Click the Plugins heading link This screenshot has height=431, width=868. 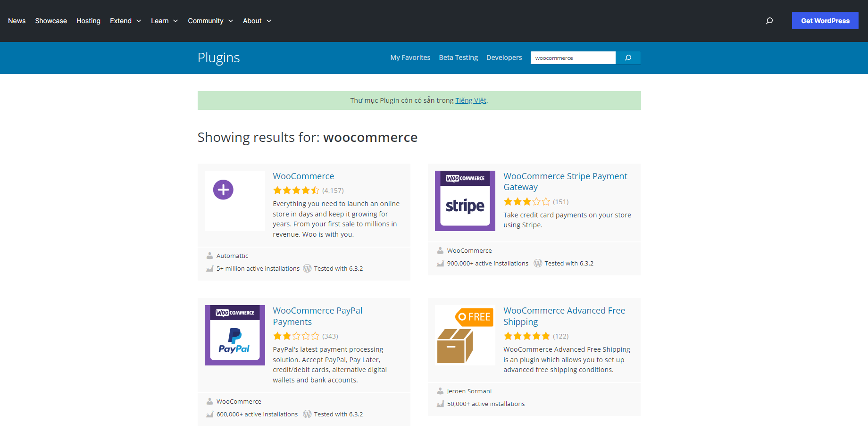click(x=219, y=58)
